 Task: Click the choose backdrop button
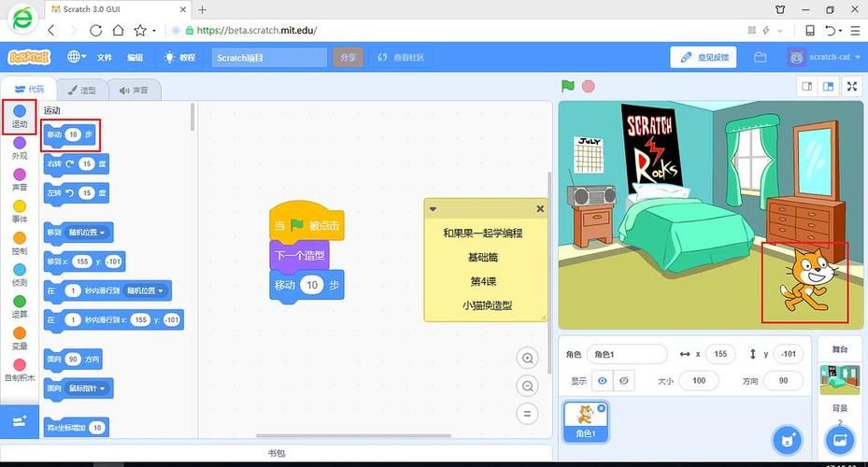[x=837, y=438]
